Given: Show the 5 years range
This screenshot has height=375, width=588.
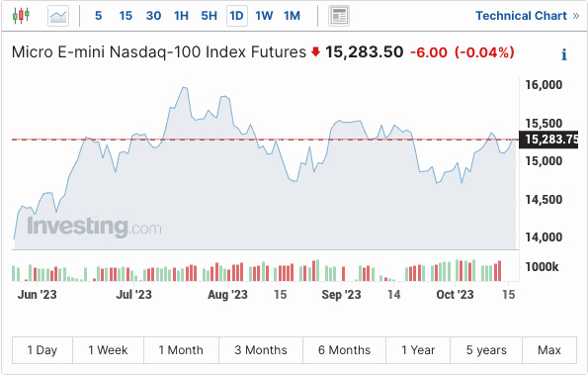Looking at the screenshot, I should 486,350.
